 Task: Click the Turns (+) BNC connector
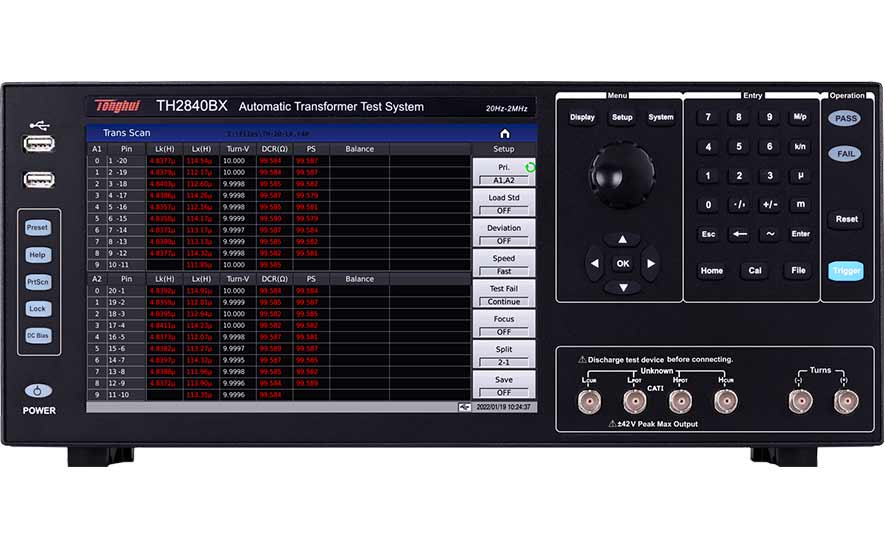click(x=846, y=402)
